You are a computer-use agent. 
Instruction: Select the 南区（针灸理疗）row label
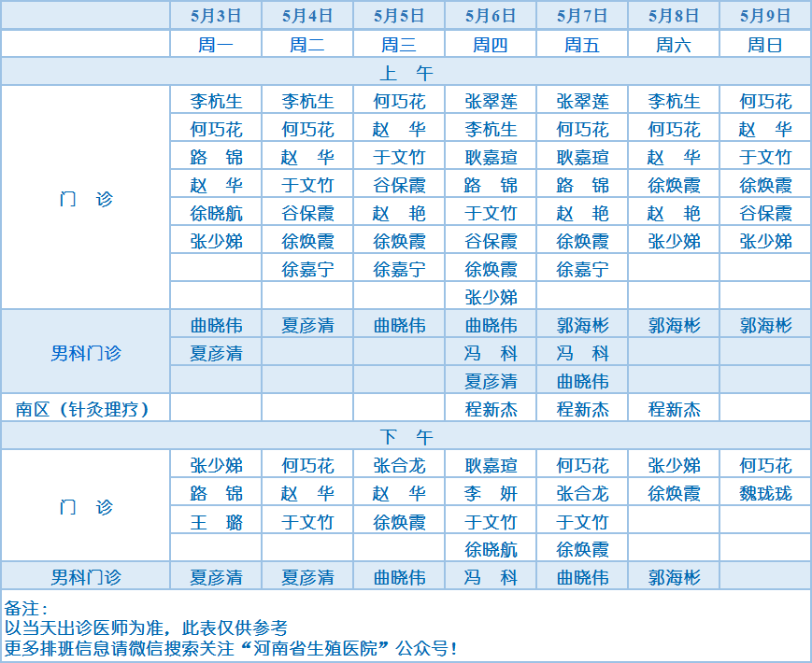[x=83, y=409]
